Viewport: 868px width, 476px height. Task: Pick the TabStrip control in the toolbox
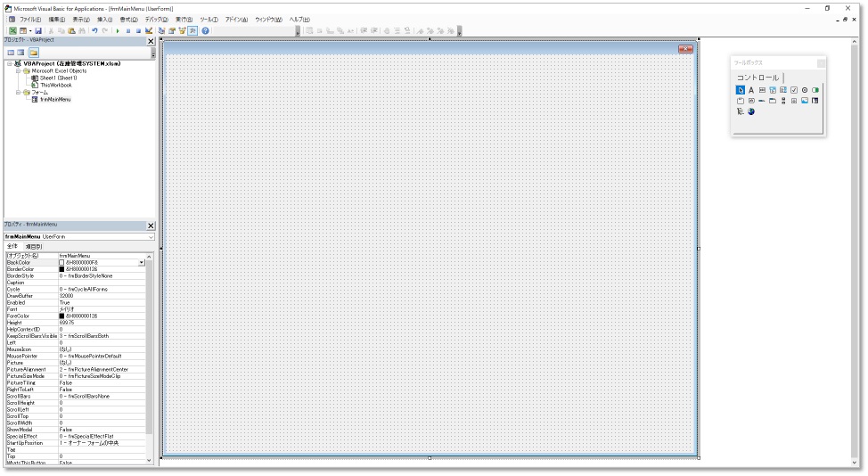click(762, 101)
